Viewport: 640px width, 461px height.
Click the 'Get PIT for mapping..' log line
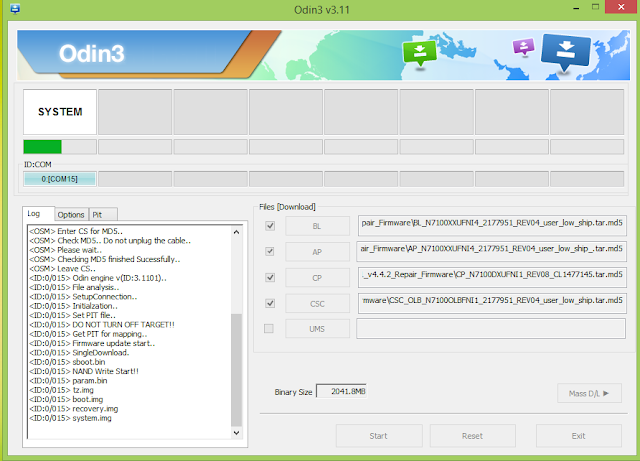click(88, 334)
